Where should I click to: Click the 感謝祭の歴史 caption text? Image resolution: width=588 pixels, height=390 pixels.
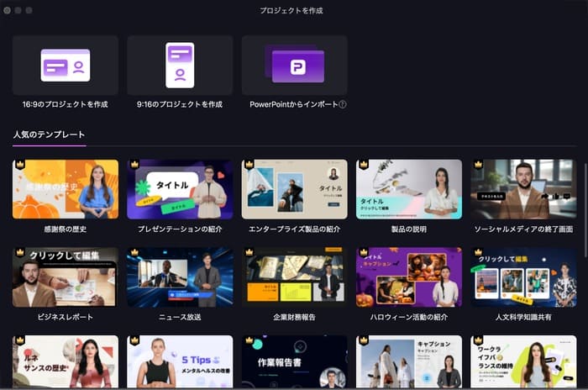coord(66,229)
